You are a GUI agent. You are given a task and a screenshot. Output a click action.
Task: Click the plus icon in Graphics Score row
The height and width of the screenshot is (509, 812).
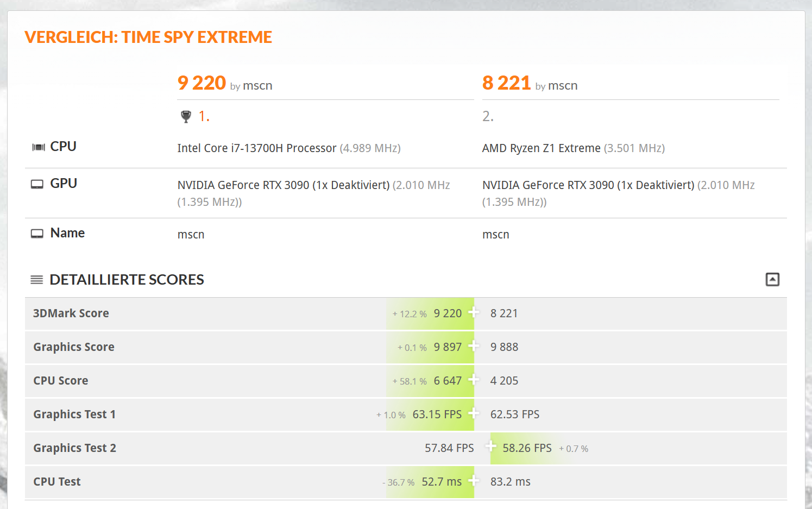pos(474,345)
